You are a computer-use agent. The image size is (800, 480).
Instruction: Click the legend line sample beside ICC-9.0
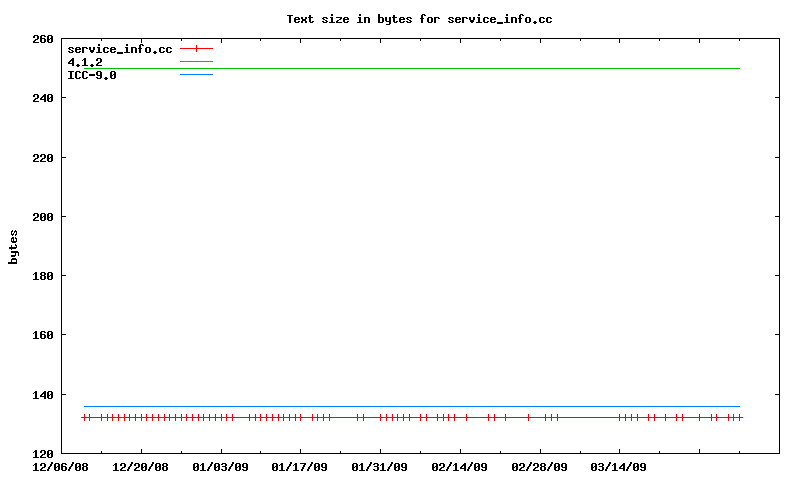click(x=197, y=75)
